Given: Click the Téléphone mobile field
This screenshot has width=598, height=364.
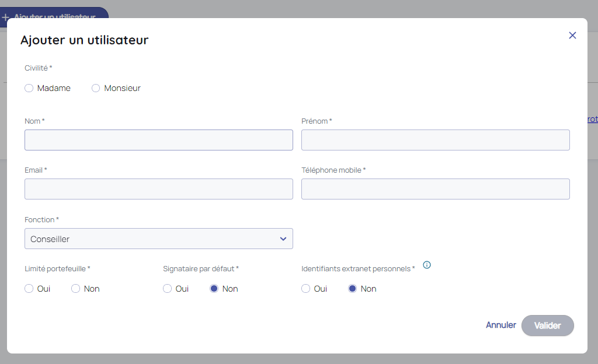Looking at the screenshot, I should coord(435,189).
